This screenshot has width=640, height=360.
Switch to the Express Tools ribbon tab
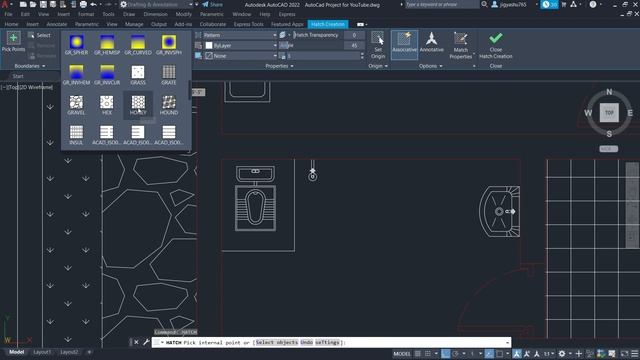coord(249,24)
